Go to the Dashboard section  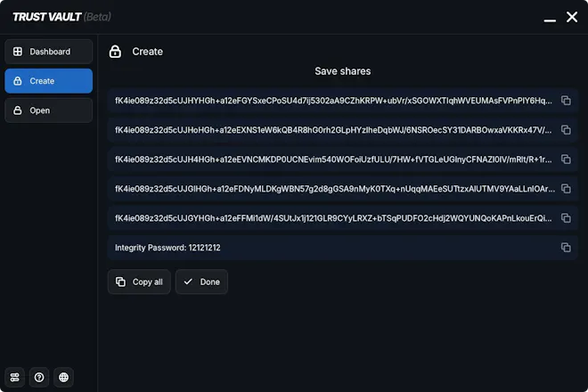pos(49,52)
